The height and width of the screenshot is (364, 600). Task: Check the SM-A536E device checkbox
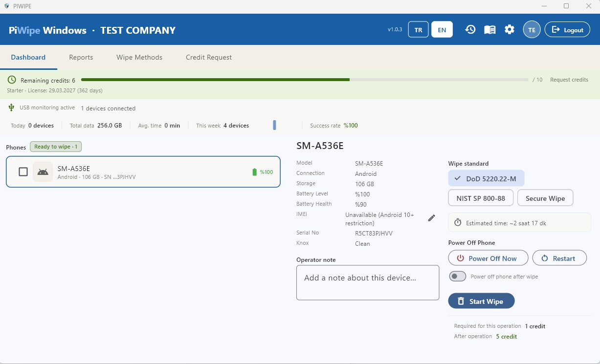23,171
